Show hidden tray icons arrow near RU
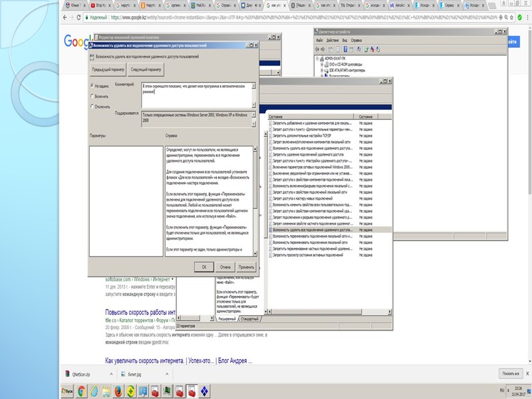 click(507, 391)
